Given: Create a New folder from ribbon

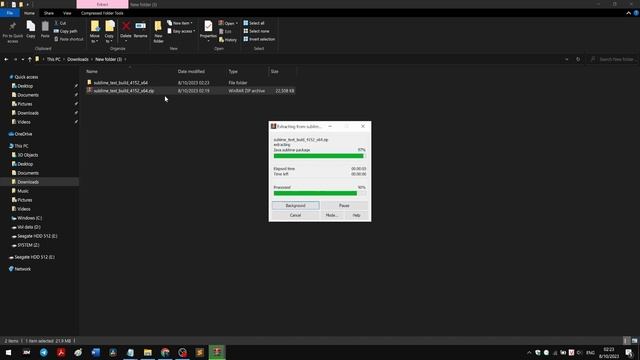Looking at the screenshot, I should 158,31.
